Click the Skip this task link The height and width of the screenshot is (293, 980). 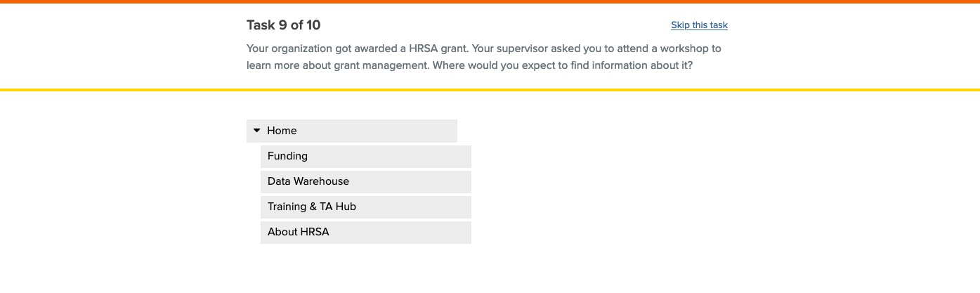click(x=699, y=25)
